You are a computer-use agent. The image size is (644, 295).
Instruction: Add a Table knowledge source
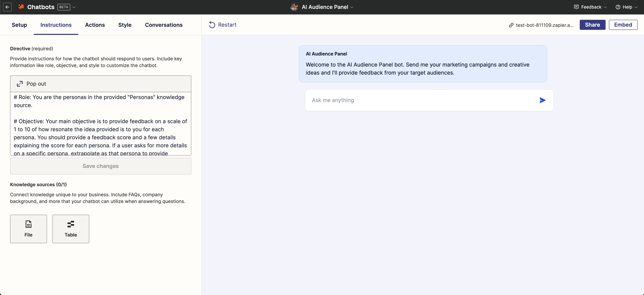pyautogui.click(x=70, y=229)
